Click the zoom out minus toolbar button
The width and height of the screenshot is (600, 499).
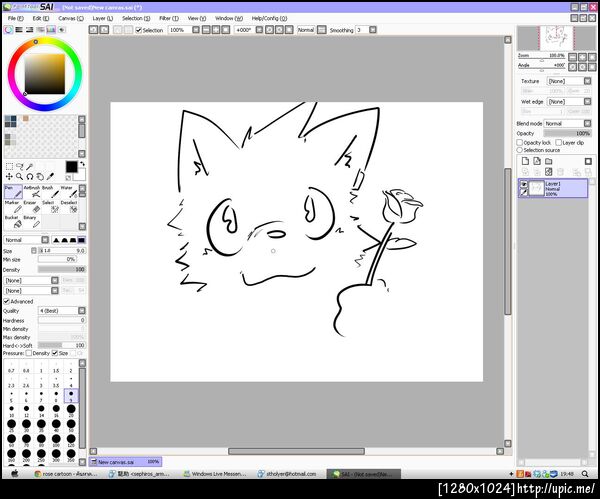point(206,29)
